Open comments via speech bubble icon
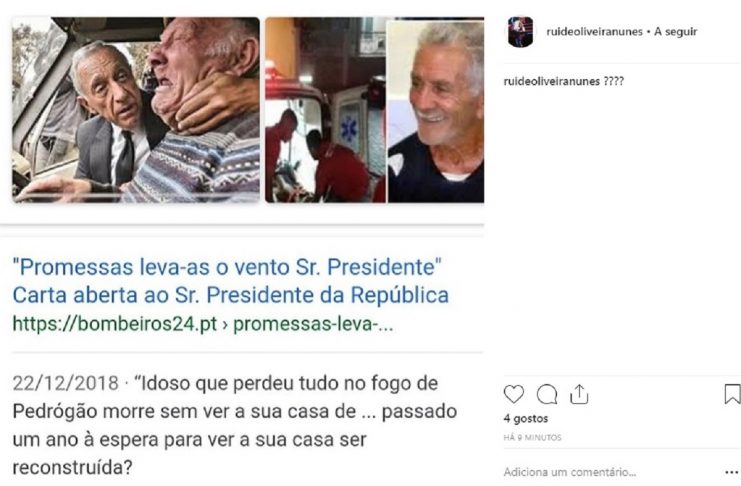The image size is (741, 486). tap(547, 394)
